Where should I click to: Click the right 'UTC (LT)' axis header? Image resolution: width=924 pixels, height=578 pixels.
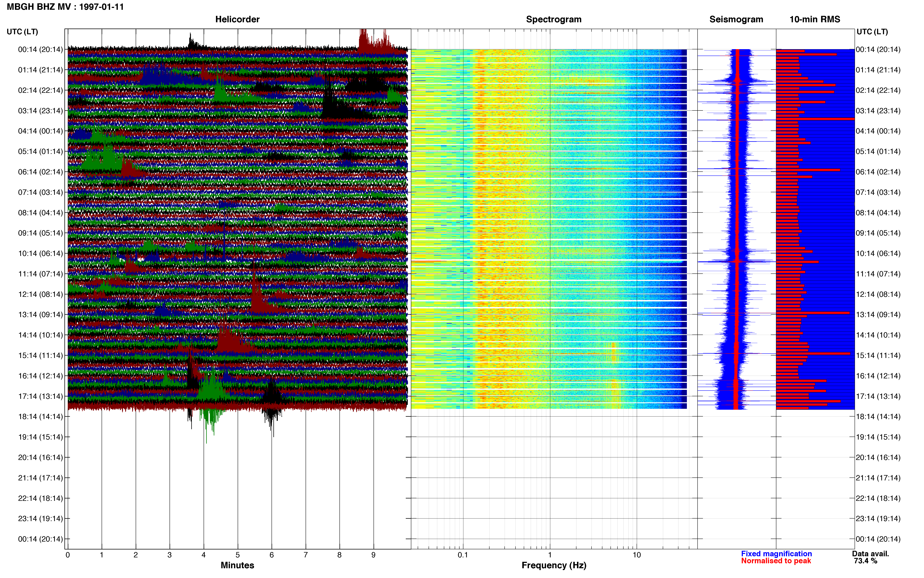click(872, 32)
